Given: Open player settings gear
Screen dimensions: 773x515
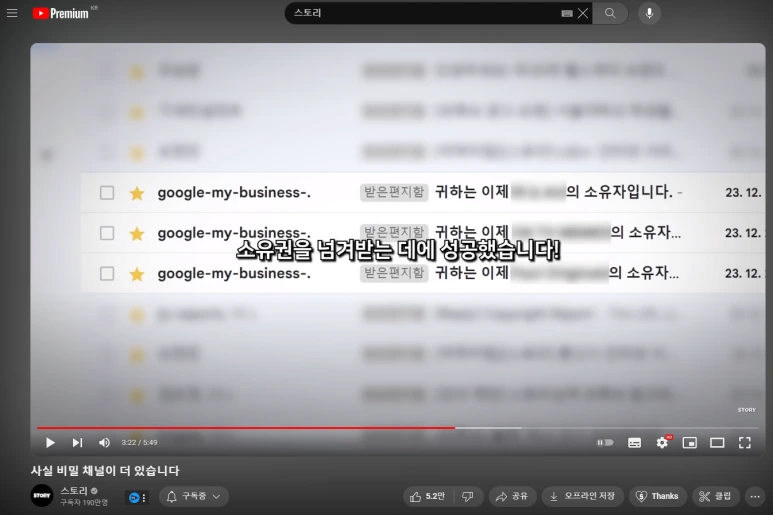Looking at the screenshot, I should click(x=662, y=443).
